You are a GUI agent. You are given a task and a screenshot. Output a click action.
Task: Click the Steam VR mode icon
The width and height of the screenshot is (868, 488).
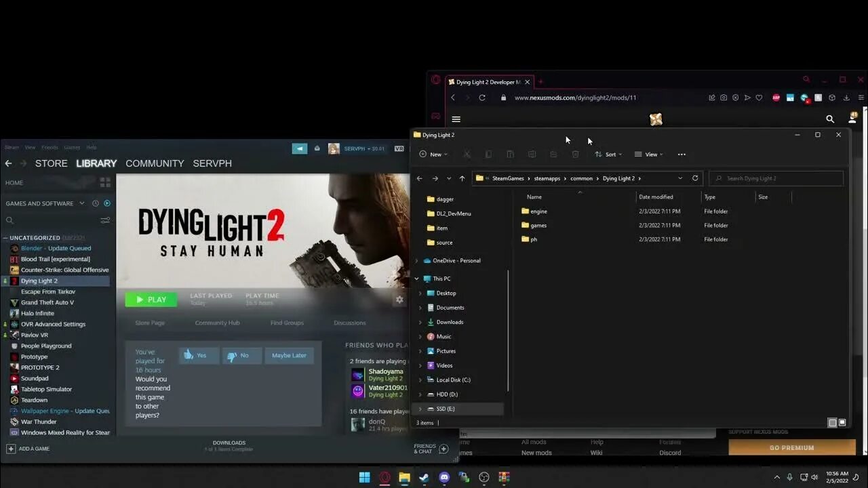[399, 148]
